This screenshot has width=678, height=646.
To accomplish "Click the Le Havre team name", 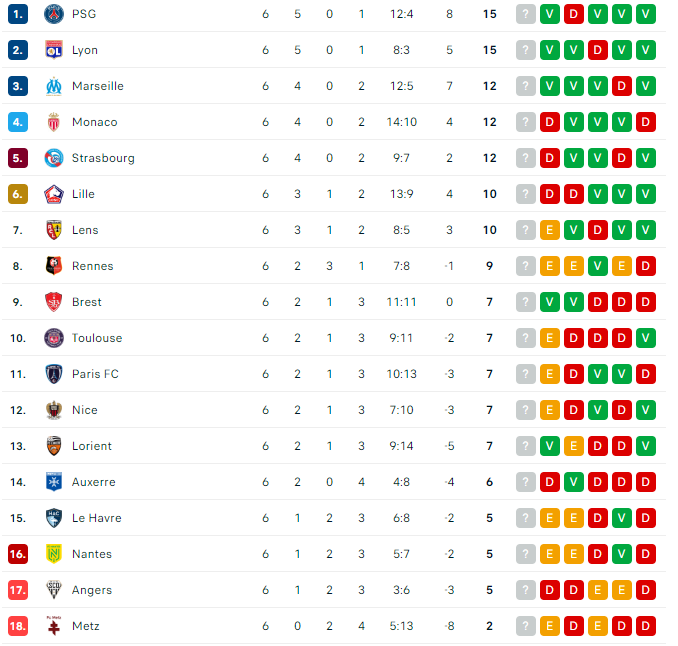I will coord(96,518).
